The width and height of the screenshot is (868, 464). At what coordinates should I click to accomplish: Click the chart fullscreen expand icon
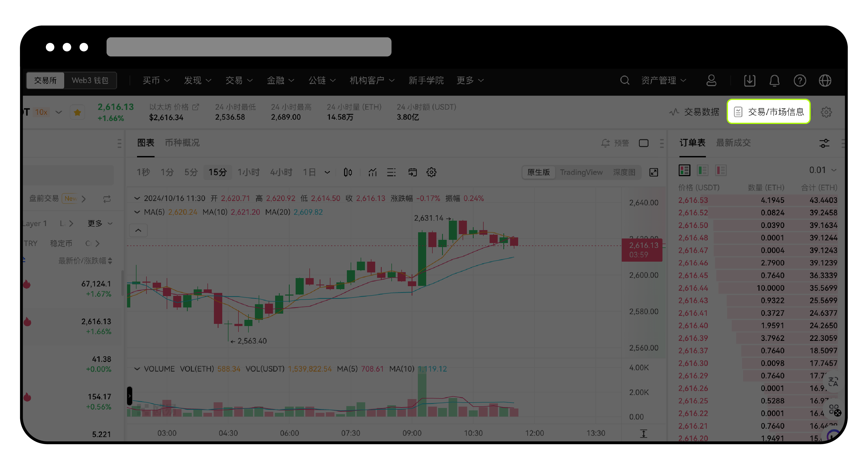pos(654,172)
